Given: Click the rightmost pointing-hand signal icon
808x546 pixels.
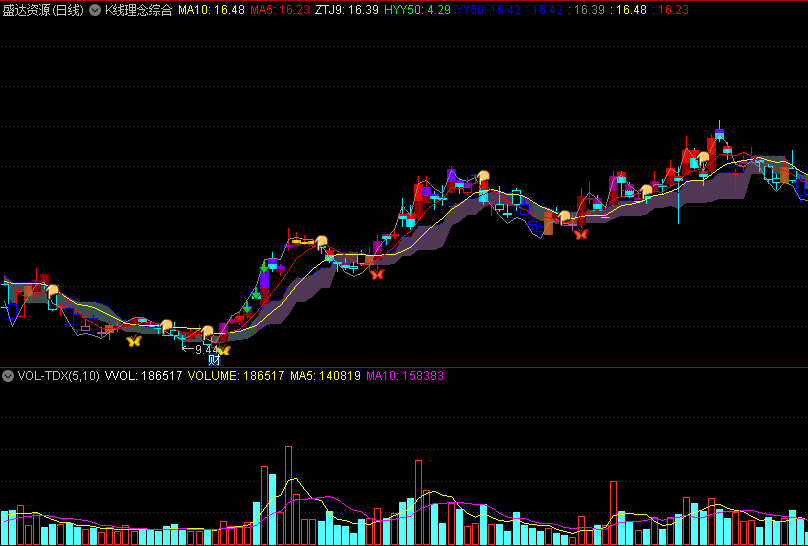Looking at the screenshot, I should coord(703,158).
